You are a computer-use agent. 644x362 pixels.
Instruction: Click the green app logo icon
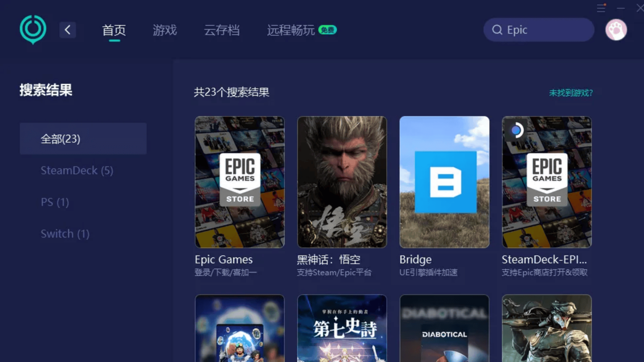click(x=33, y=29)
